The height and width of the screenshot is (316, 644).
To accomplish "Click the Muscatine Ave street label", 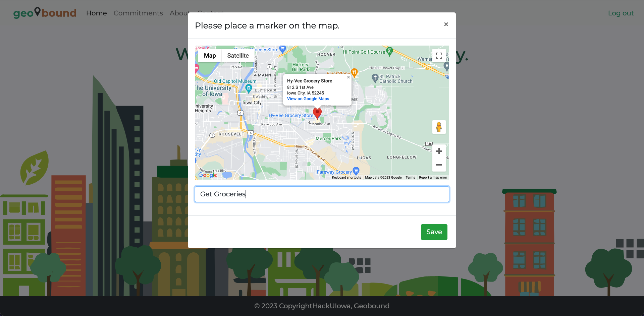I will [x=319, y=124].
